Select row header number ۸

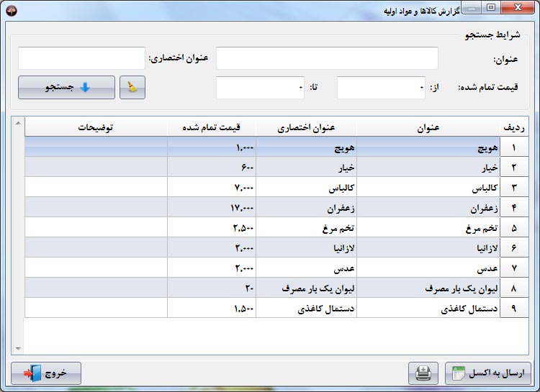click(514, 288)
